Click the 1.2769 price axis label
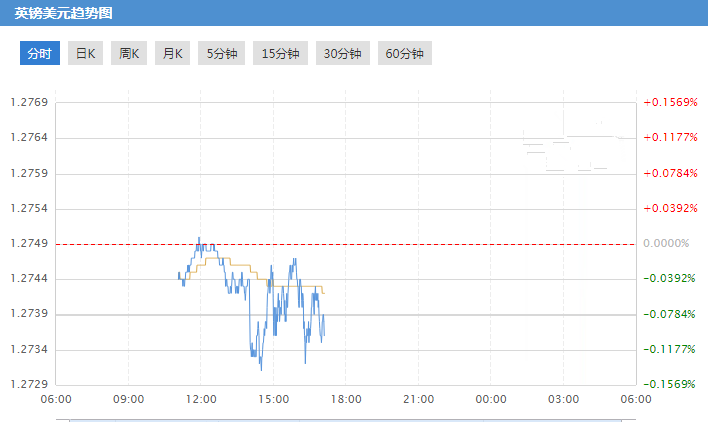Image resolution: width=708 pixels, height=422 pixels. [x=28, y=102]
